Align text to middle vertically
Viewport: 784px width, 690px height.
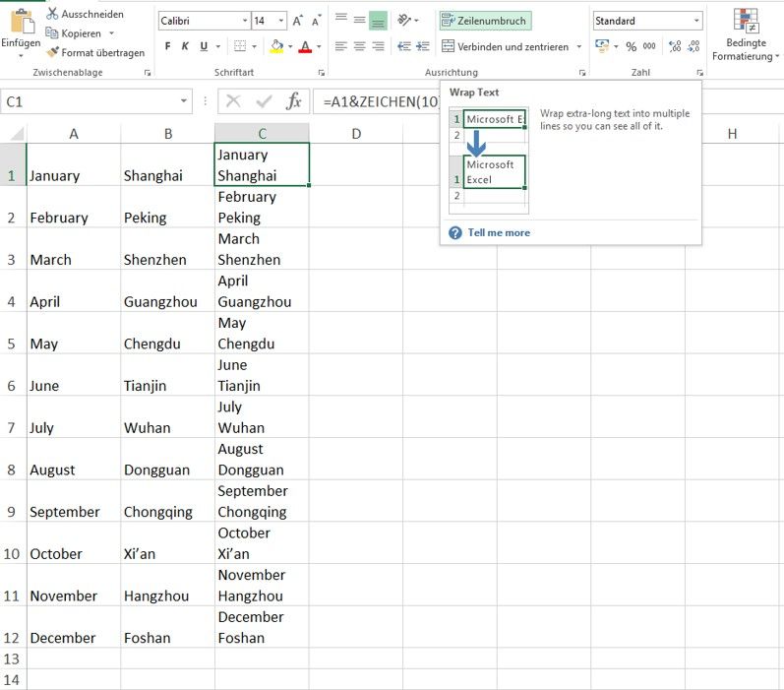coord(359,20)
